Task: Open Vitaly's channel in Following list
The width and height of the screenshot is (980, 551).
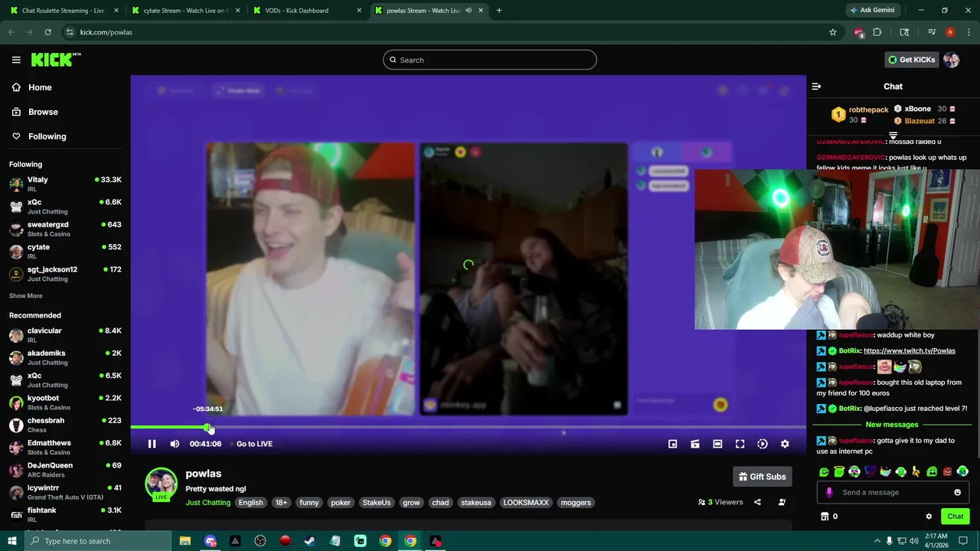Action: click(65, 184)
